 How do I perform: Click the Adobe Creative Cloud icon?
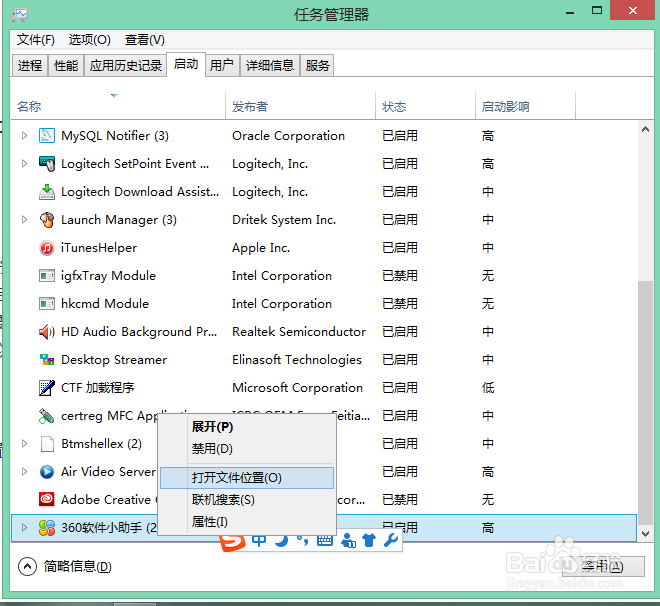(x=47, y=500)
